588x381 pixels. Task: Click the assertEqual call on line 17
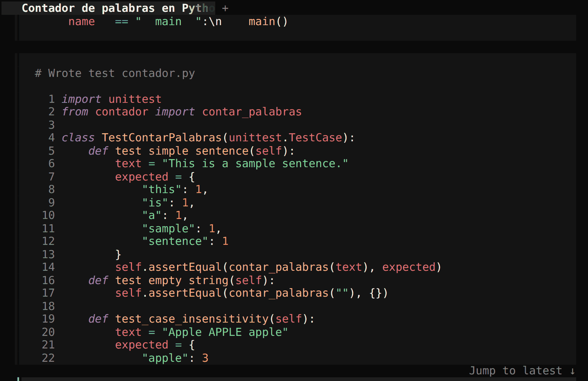pos(252,293)
